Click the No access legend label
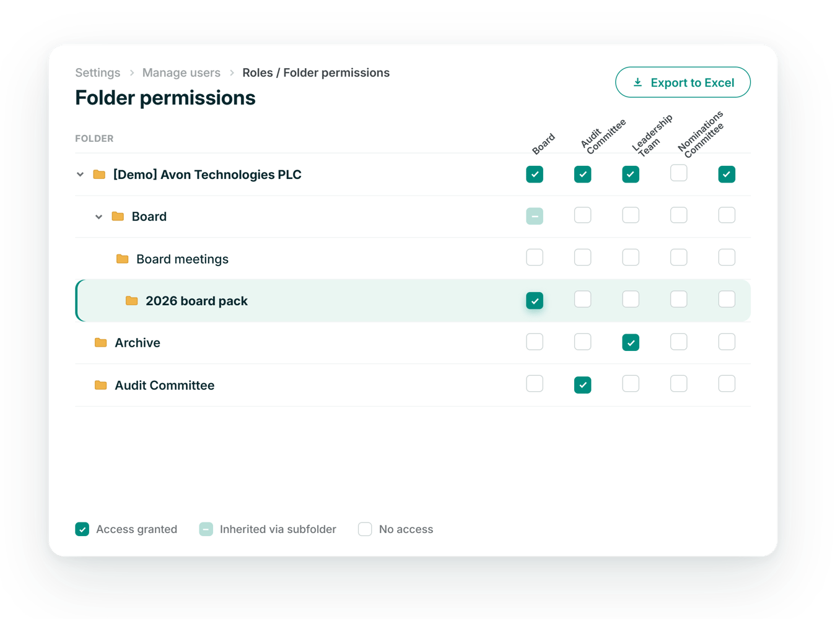This screenshot has width=840, height=619. tap(406, 529)
